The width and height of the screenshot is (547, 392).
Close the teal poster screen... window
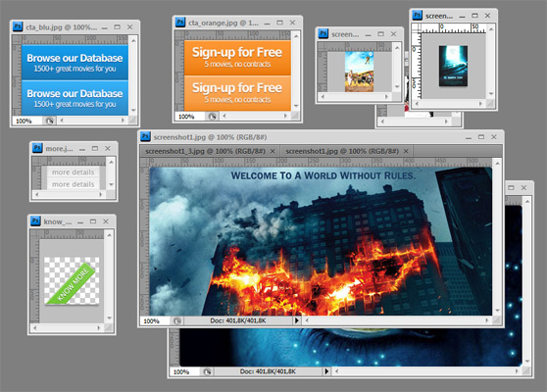[488, 16]
